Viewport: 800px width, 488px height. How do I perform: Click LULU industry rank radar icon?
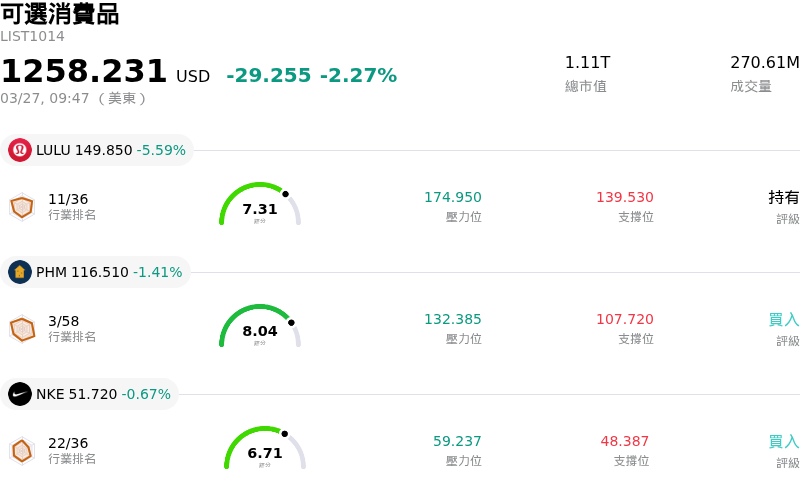[x=22, y=207]
